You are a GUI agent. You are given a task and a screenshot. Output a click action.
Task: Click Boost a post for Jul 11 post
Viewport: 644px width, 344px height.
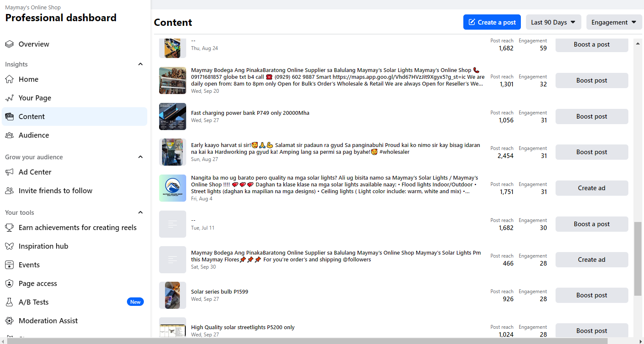(x=592, y=224)
